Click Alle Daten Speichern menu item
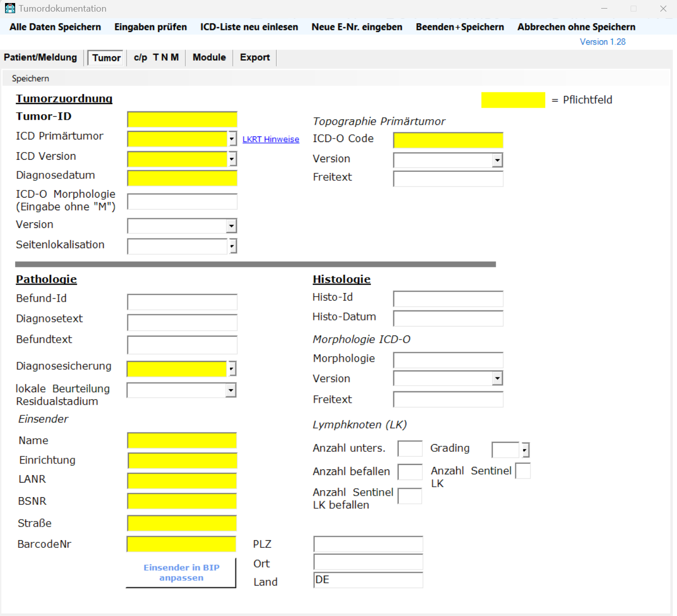 55,27
